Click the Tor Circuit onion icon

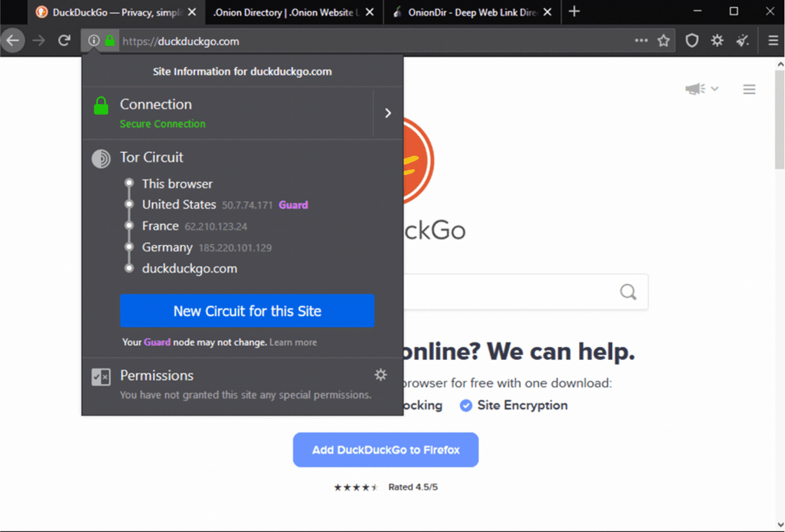(x=101, y=158)
